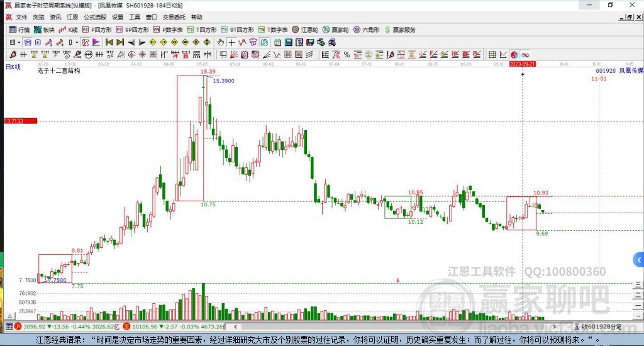This screenshot has height=346, width=644.
Task: Toggle the highlighted blue chart-mode icon
Action: pos(28,42)
